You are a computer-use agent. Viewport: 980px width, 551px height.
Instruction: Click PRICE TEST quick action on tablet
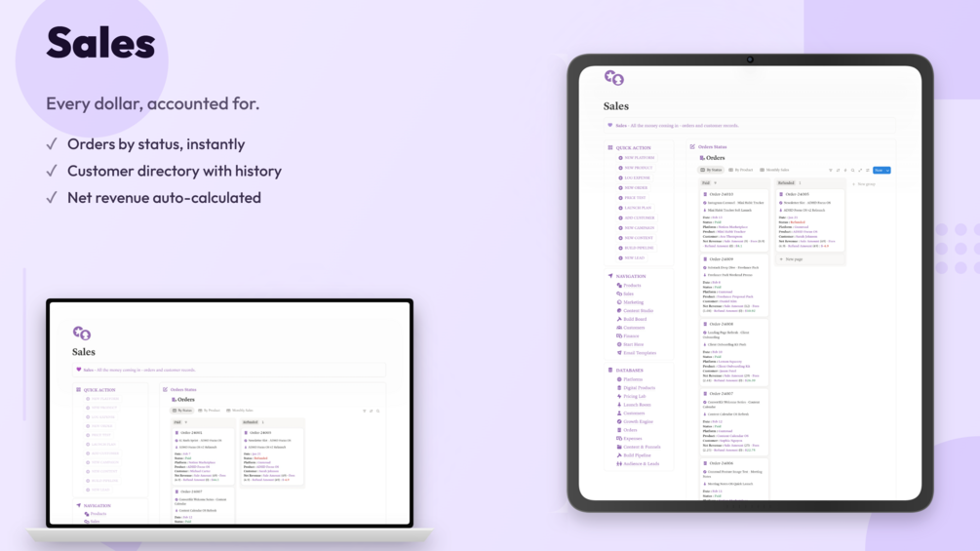pos(632,197)
